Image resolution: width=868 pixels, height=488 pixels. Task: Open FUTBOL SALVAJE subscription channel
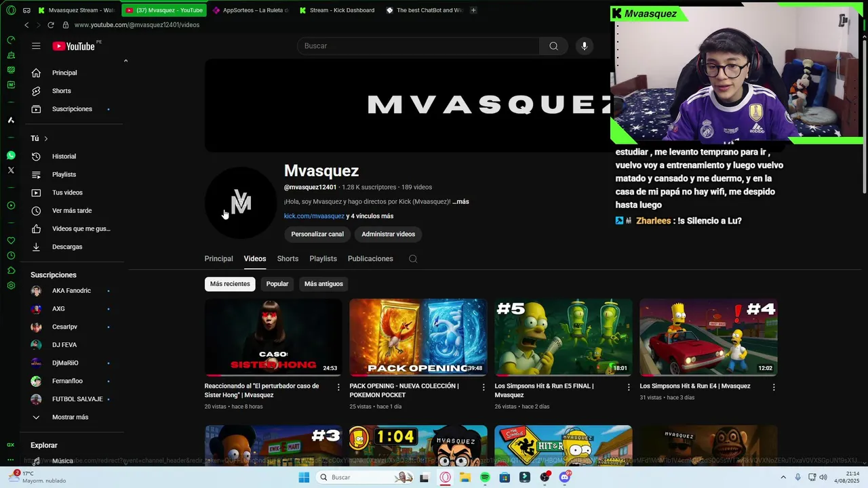(x=73, y=399)
